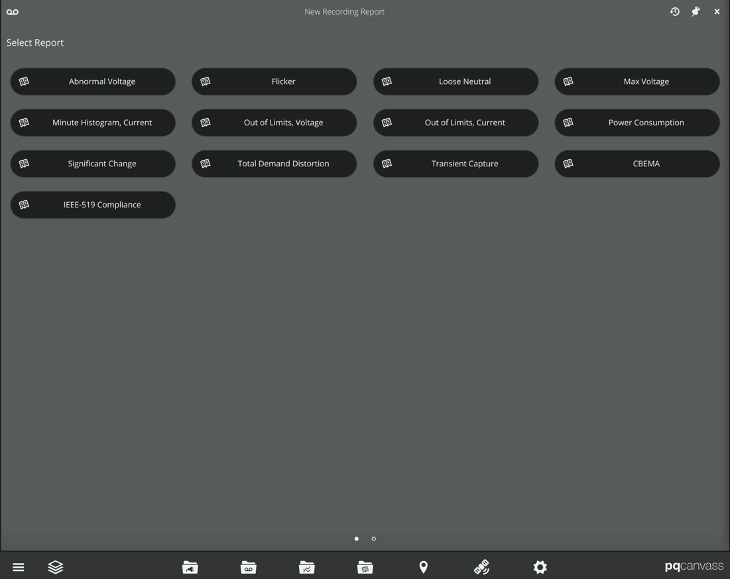Open settings gear in bottom toolbar

click(x=540, y=567)
